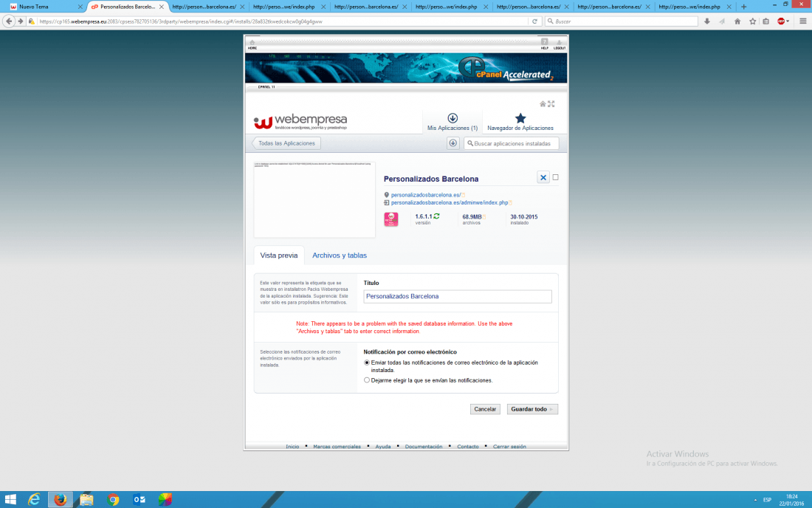Screen dimensions: 812x508
Task: Open the Documentación footer link
Action: click(x=424, y=447)
